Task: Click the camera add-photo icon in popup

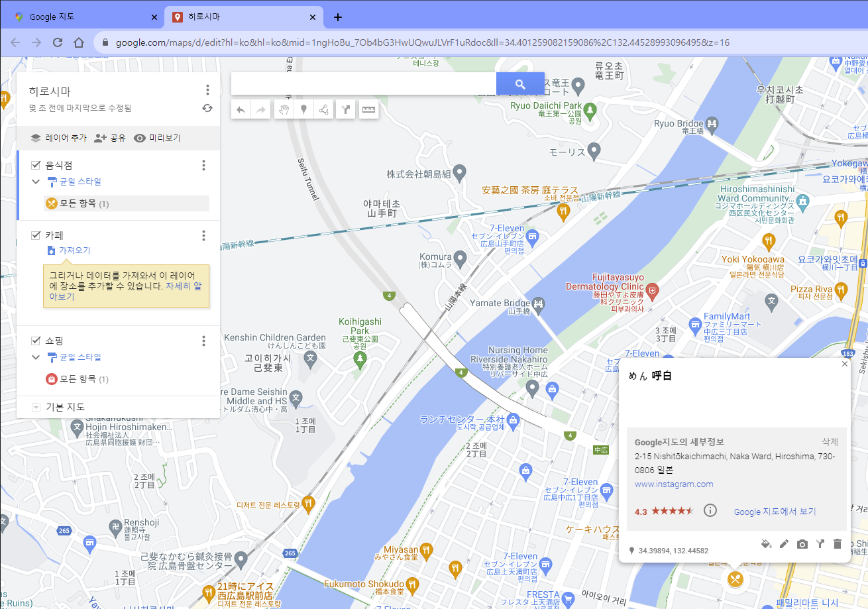Action: tap(802, 544)
